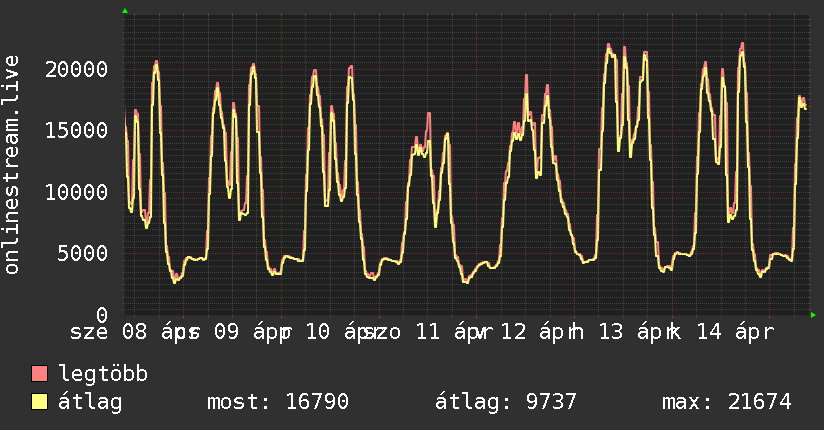Click the max: 21674 statistic

coord(727,402)
